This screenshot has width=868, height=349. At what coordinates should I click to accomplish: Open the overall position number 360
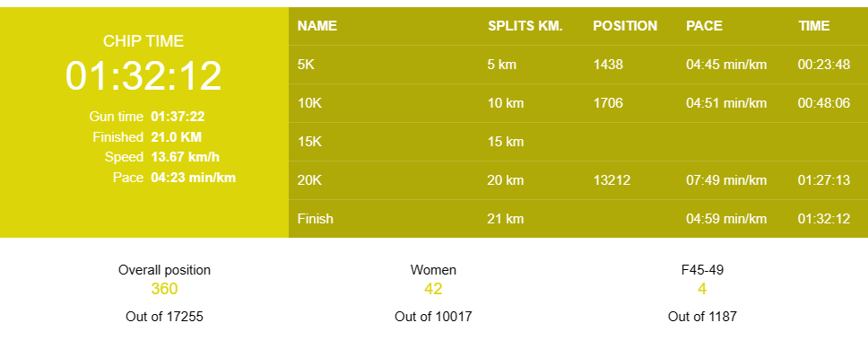pyautogui.click(x=164, y=289)
